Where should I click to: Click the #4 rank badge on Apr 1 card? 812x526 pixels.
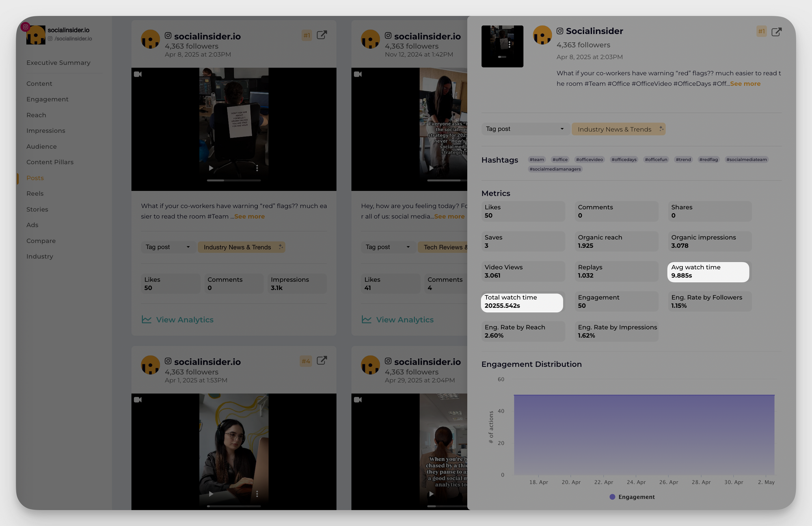pos(306,361)
